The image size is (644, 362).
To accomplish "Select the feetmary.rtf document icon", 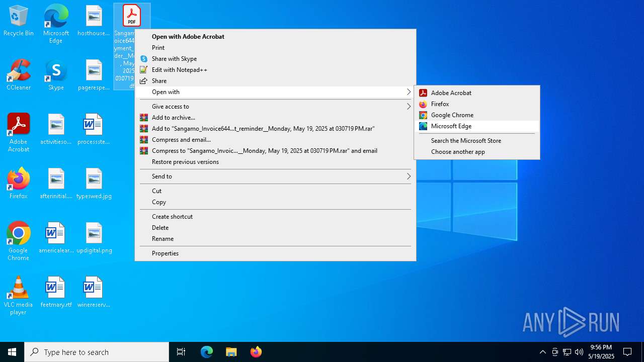I will tap(56, 292).
